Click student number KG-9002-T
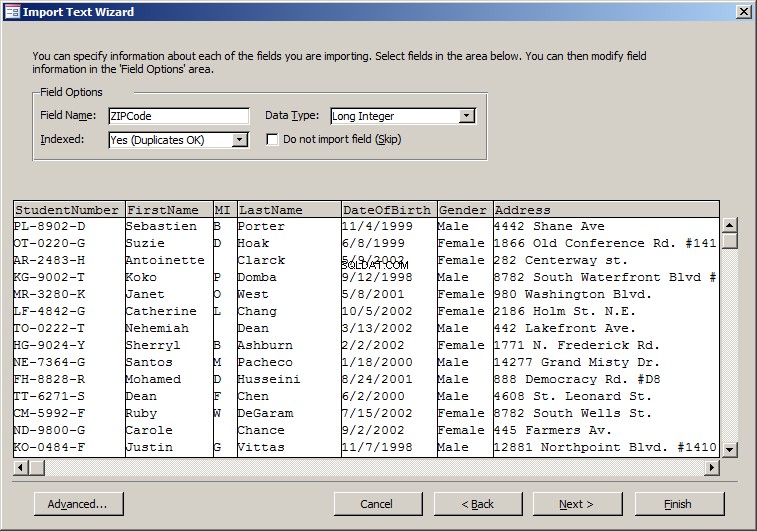The width and height of the screenshot is (757, 531). click(50, 277)
